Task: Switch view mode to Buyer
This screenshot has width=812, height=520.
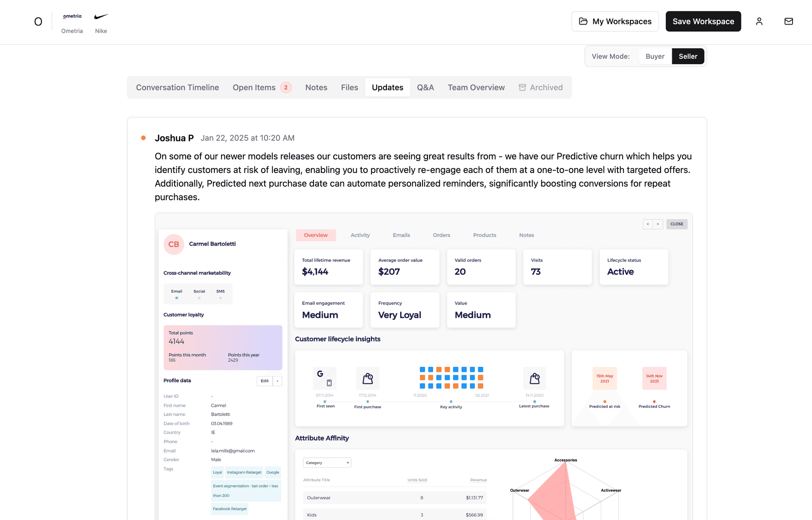Action: click(x=655, y=56)
